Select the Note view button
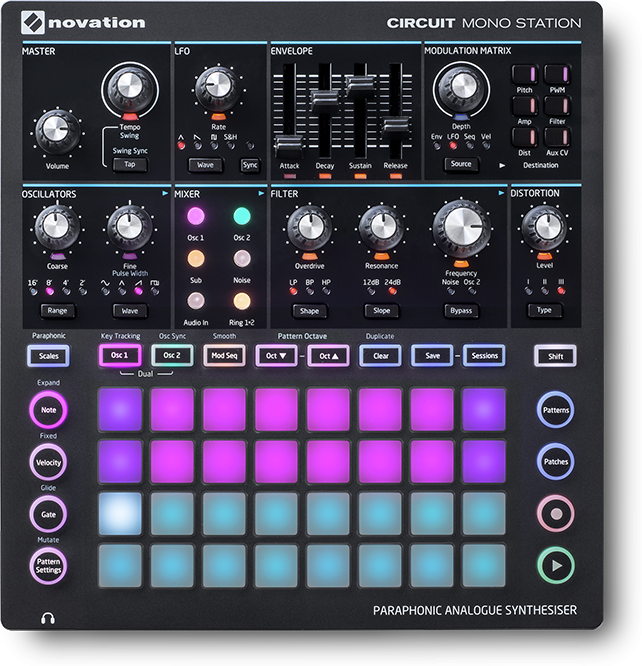Image resolution: width=642 pixels, height=666 pixels. click(48, 410)
